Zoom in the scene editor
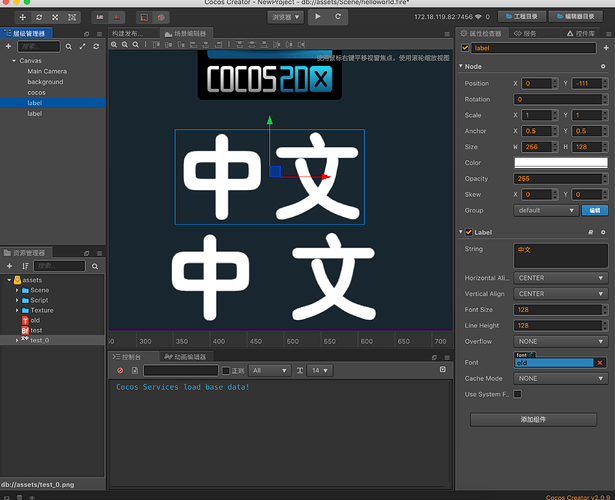This screenshot has height=500, width=615. click(x=114, y=45)
